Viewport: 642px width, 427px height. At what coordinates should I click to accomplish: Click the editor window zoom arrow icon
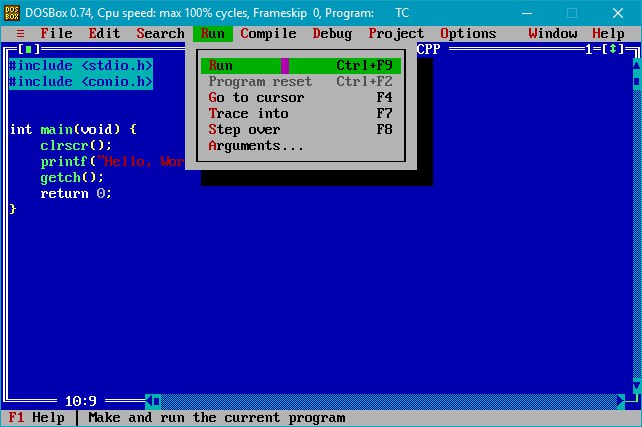[x=613, y=49]
